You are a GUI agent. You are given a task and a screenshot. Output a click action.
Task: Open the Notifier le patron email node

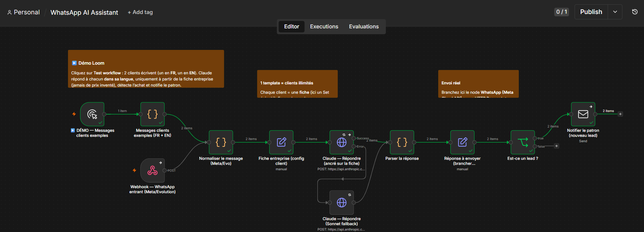583,114
